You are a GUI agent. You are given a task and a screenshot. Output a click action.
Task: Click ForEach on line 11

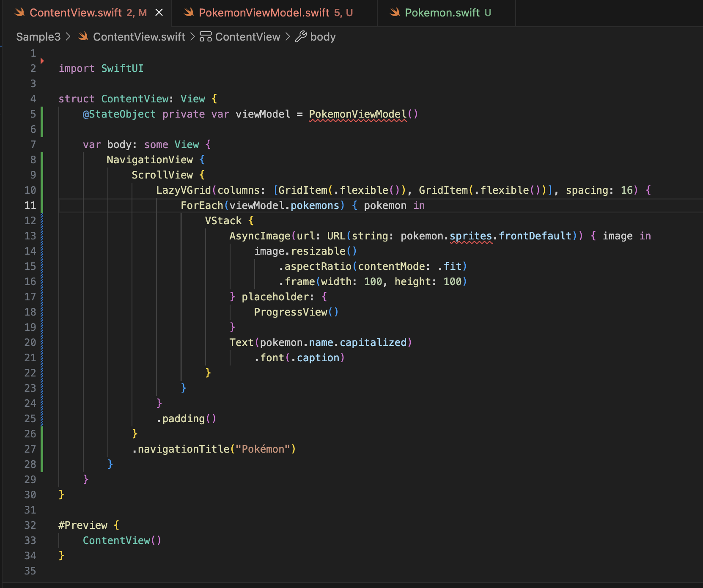[202, 206]
